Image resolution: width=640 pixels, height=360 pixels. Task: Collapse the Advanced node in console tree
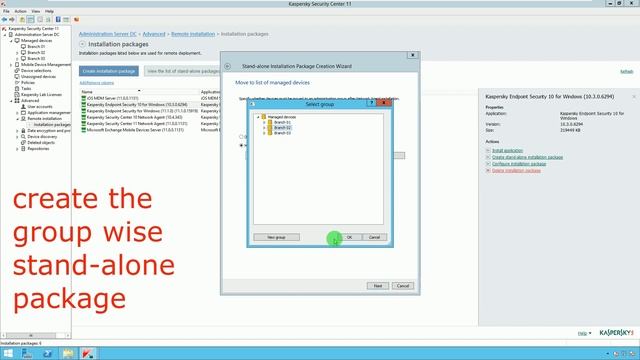(x=11, y=101)
